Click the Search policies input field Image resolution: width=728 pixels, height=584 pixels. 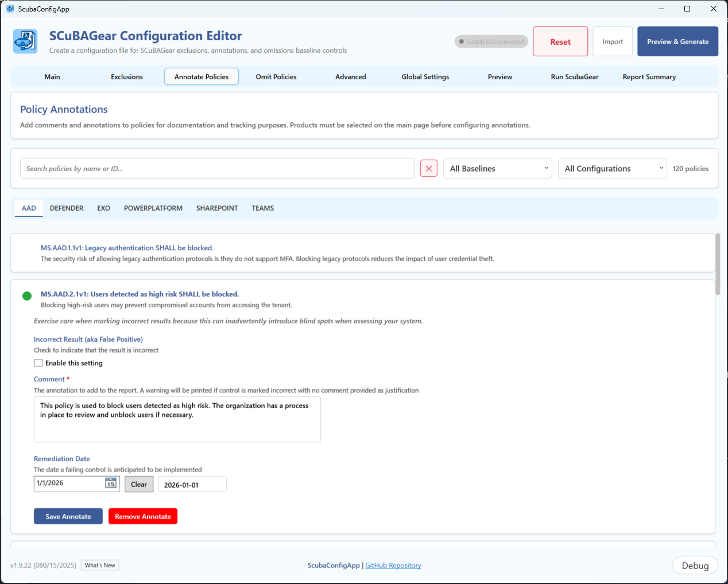coord(217,168)
